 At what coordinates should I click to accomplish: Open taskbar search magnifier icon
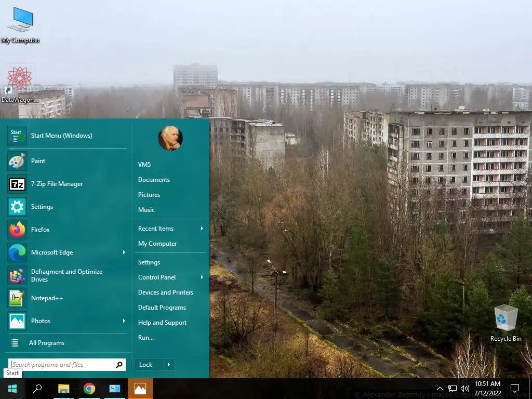[37, 389]
